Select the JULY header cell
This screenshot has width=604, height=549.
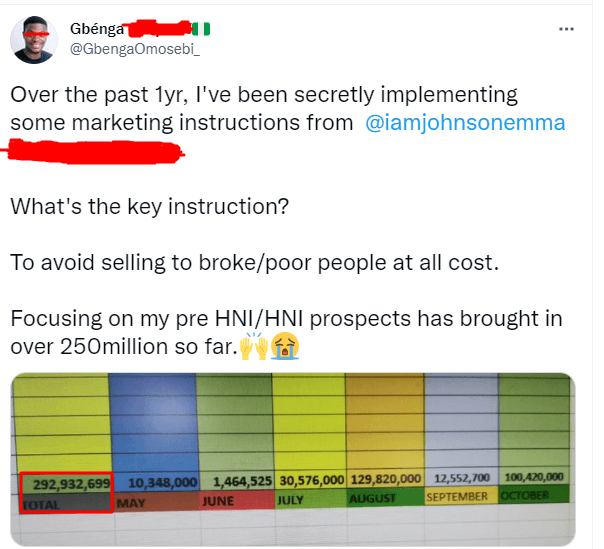(x=310, y=499)
